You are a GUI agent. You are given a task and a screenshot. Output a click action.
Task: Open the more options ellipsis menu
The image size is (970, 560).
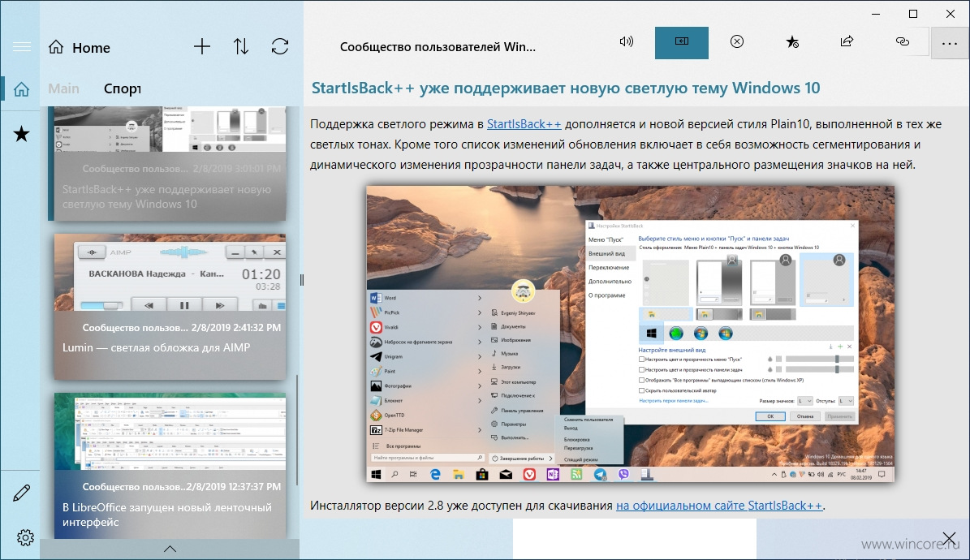tap(949, 43)
